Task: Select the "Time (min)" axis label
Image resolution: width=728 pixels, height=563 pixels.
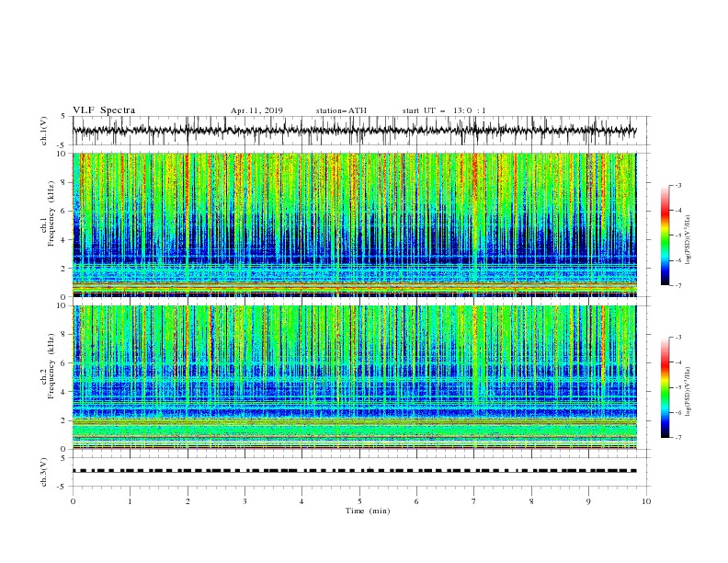Action: tap(368, 511)
